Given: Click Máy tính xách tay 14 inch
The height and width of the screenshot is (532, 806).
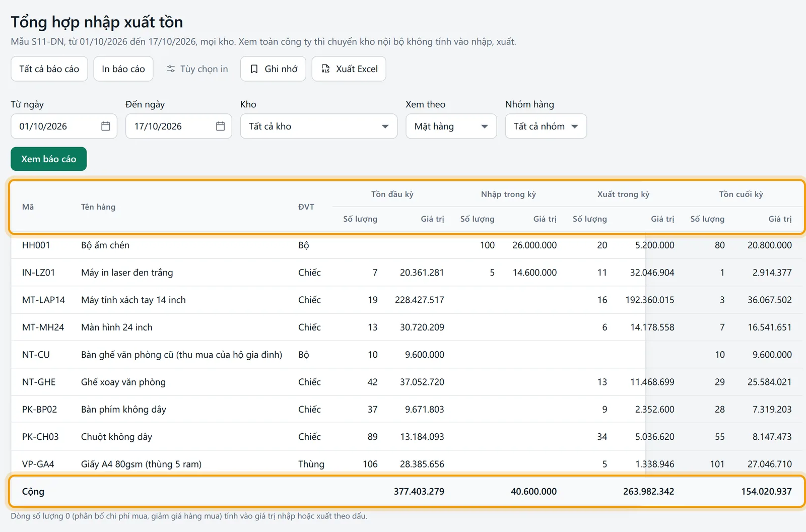Looking at the screenshot, I should click(x=133, y=300).
